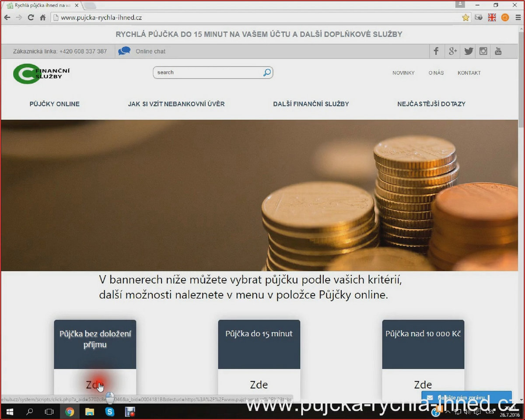Open DALŠÍ FINANČNÍ SLUŽBY menu

(311, 104)
